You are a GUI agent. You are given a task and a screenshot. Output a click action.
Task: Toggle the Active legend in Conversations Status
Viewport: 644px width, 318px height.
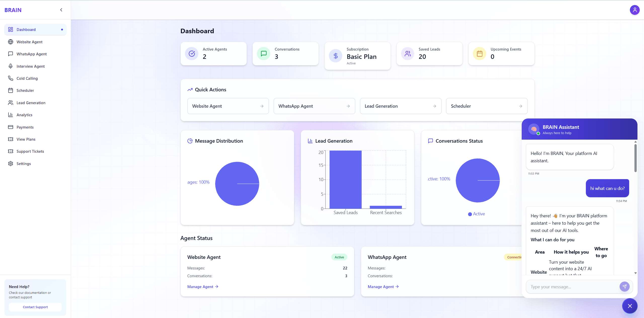pos(476,214)
